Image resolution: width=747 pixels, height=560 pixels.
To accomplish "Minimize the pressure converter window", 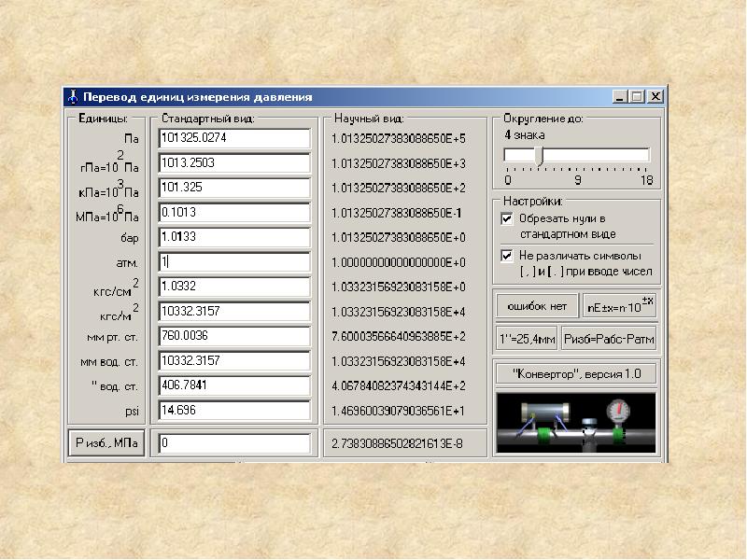I will coord(621,97).
